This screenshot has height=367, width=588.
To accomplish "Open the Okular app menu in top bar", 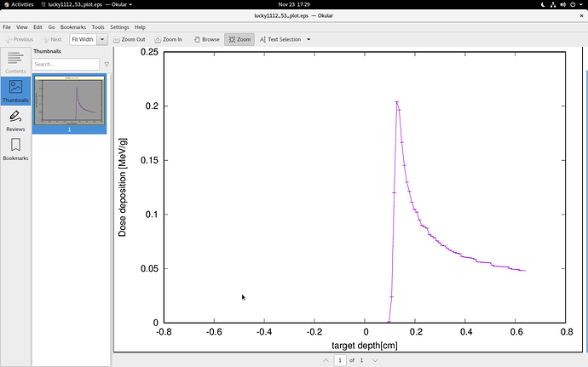I will (86, 4).
